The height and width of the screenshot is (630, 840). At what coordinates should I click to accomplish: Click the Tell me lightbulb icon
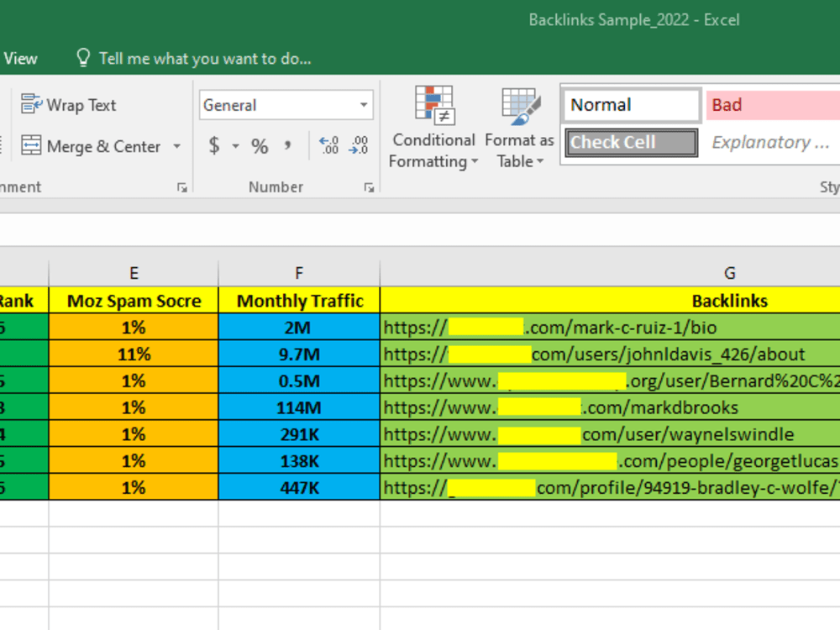pos(83,58)
